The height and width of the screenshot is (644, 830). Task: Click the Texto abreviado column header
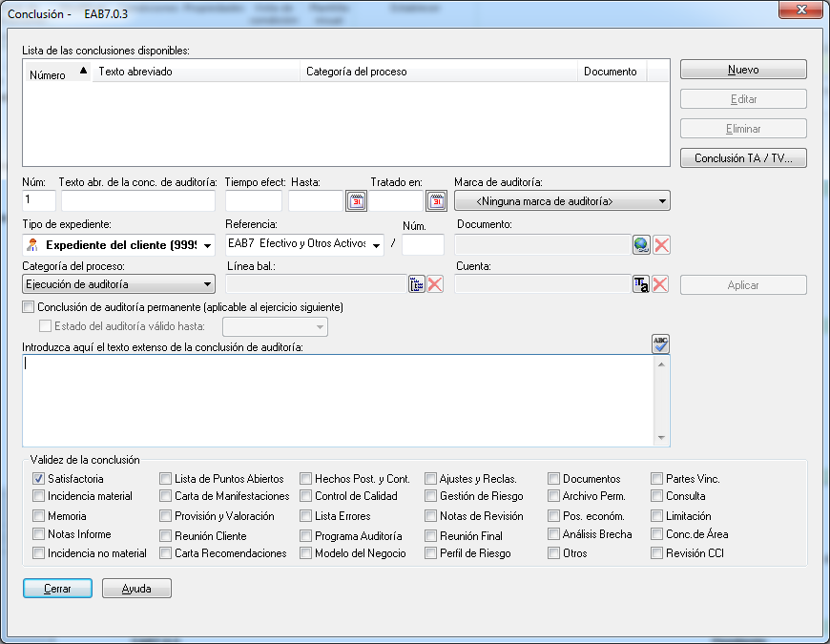[x=196, y=72]
